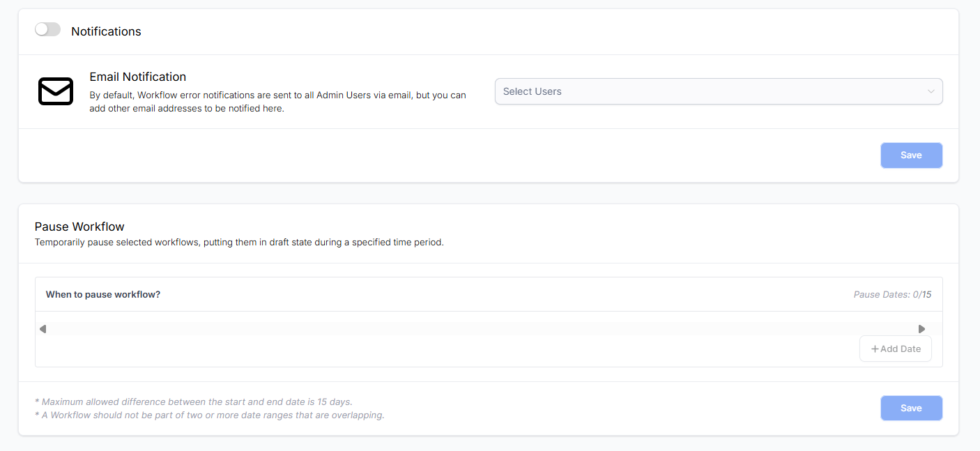
Task: Enable the Notifications toggle switch
Action: (x=47, y=30)
